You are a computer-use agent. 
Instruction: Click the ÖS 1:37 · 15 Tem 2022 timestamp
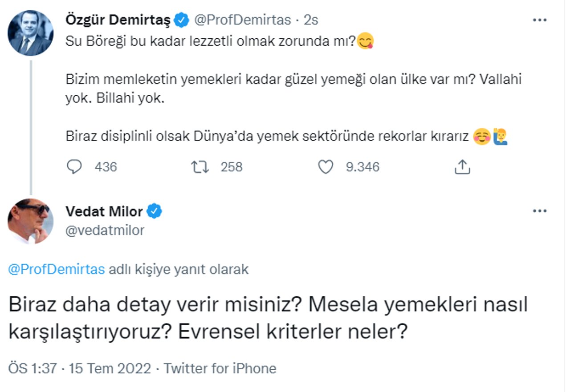point(80,368)
